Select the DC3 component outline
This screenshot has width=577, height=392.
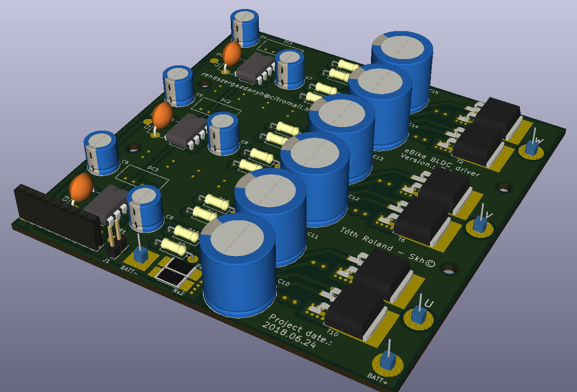[x=142, y=176]
